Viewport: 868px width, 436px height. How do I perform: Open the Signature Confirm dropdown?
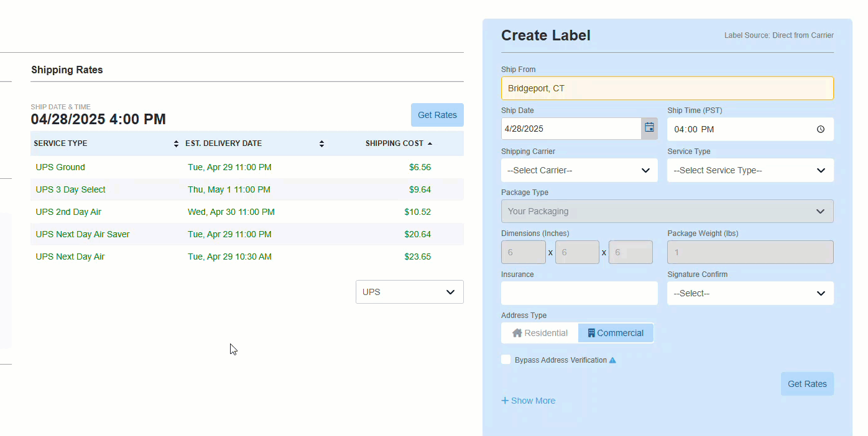click(750, 293)
